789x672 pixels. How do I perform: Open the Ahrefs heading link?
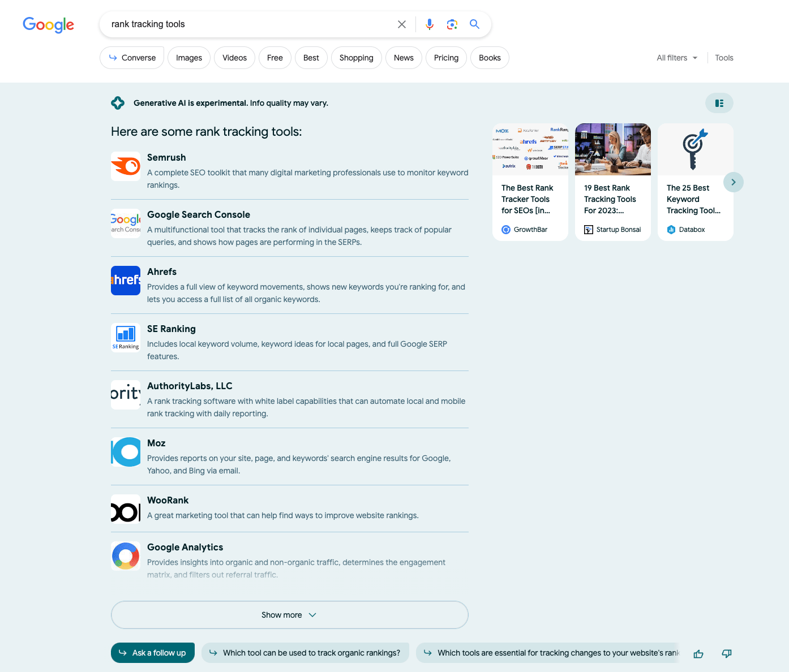coord(162,272)
